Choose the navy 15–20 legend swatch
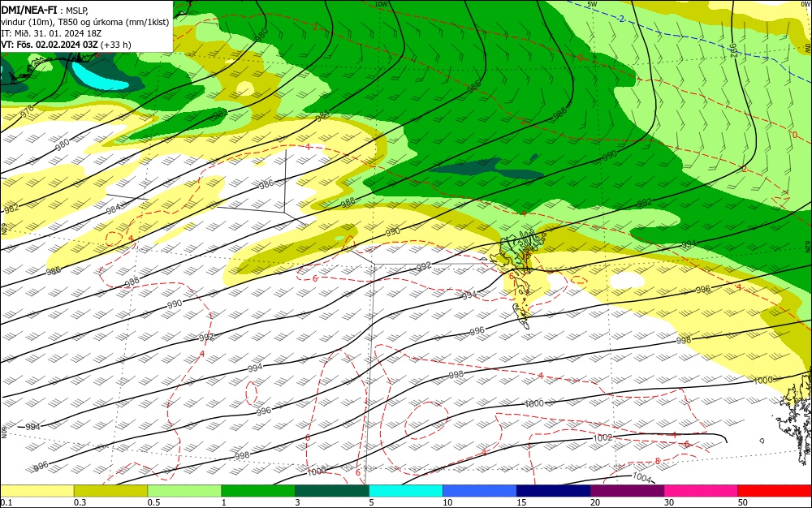 (x=553, y=491)
